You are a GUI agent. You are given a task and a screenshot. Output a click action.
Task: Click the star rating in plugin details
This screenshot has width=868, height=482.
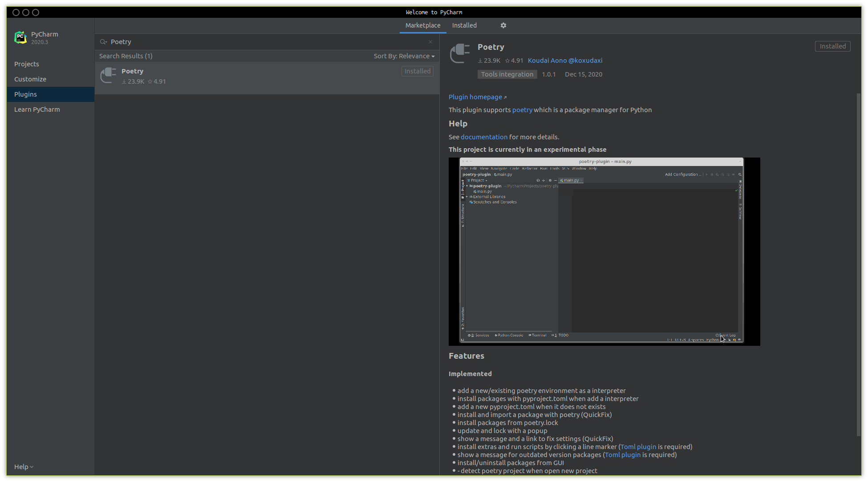(514, 61)
